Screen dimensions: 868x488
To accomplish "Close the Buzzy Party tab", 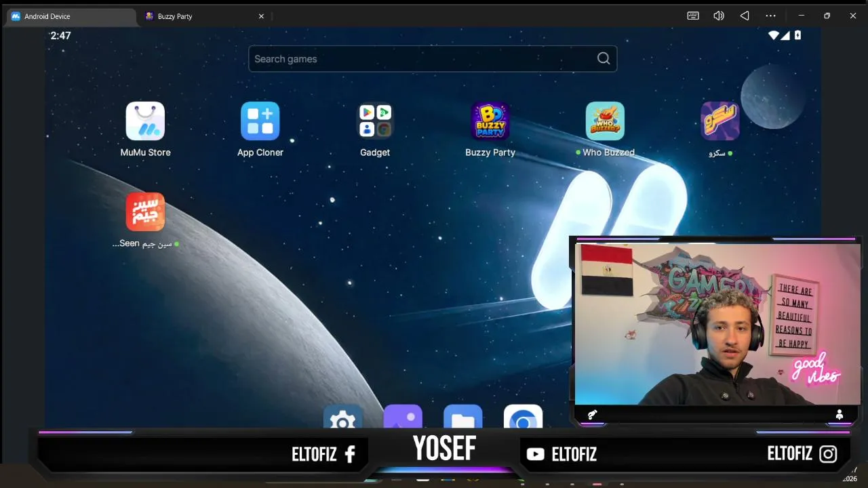I will [261, 16].
